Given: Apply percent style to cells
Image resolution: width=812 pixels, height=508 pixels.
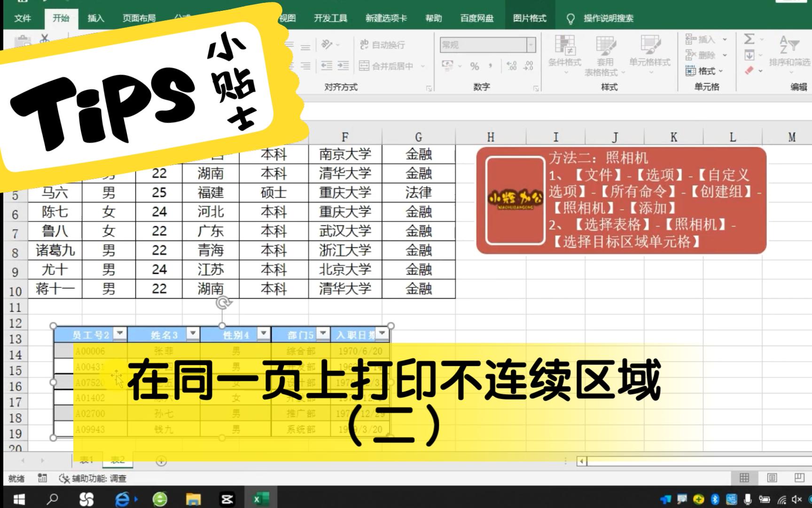Looking at the screenshot, I should [x=475, y=66].
